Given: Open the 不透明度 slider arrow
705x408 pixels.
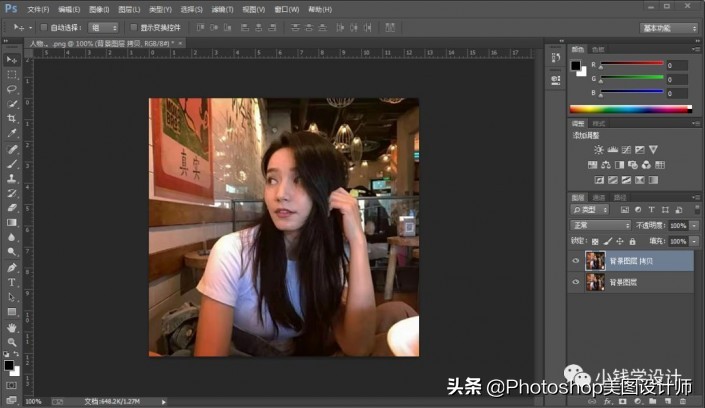Looking at the screenshot, I should tap(694, 225).
